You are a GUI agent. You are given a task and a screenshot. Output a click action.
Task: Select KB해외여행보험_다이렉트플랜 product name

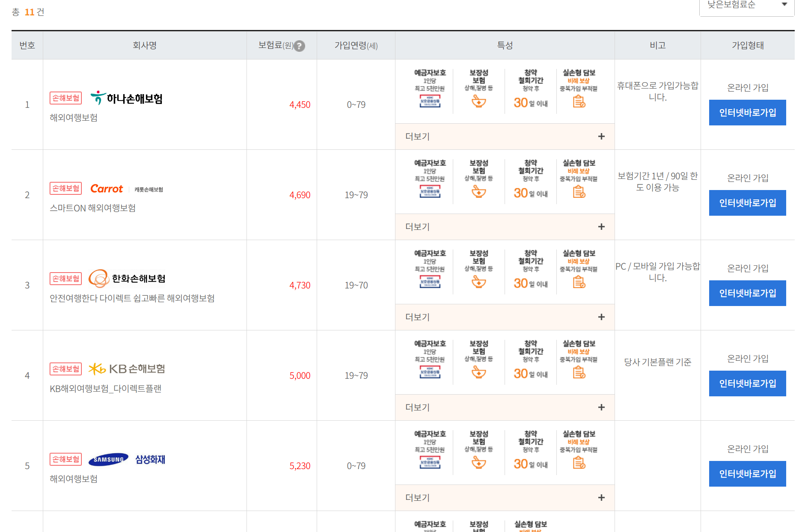[106, 389]
